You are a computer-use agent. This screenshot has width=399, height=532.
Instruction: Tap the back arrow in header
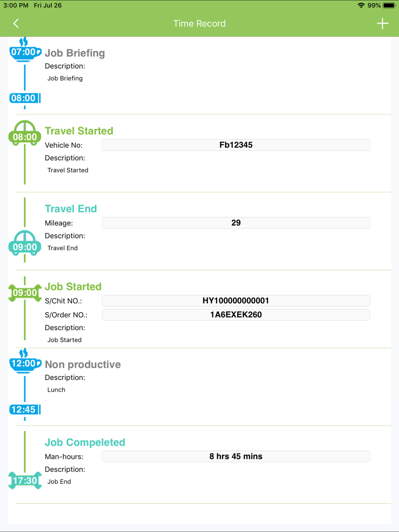pos(16,24)
